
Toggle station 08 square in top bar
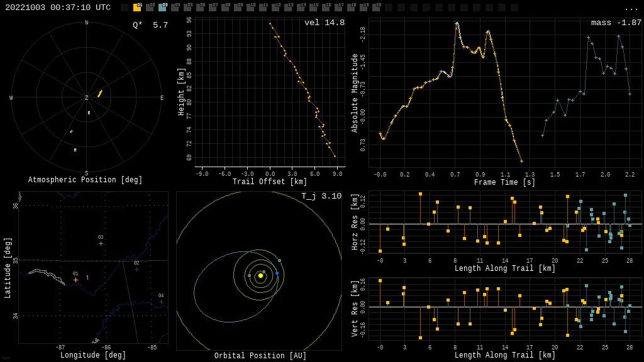click(225, 8)
